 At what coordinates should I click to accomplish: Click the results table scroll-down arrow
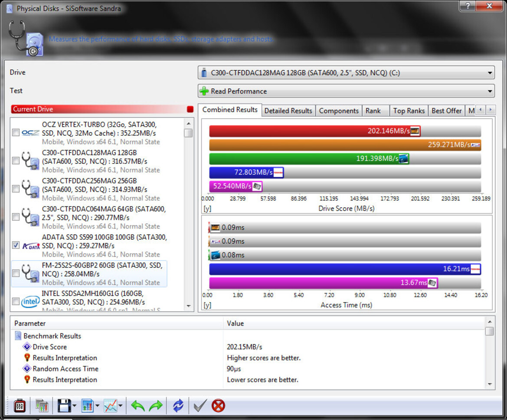pyautogui.click(x=490, y=384)
